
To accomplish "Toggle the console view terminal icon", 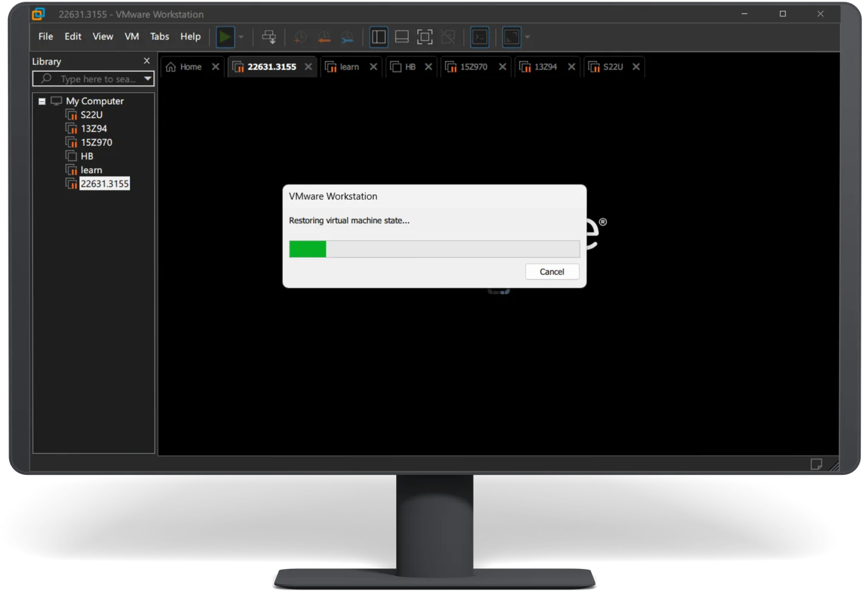I will pos(480,37).
